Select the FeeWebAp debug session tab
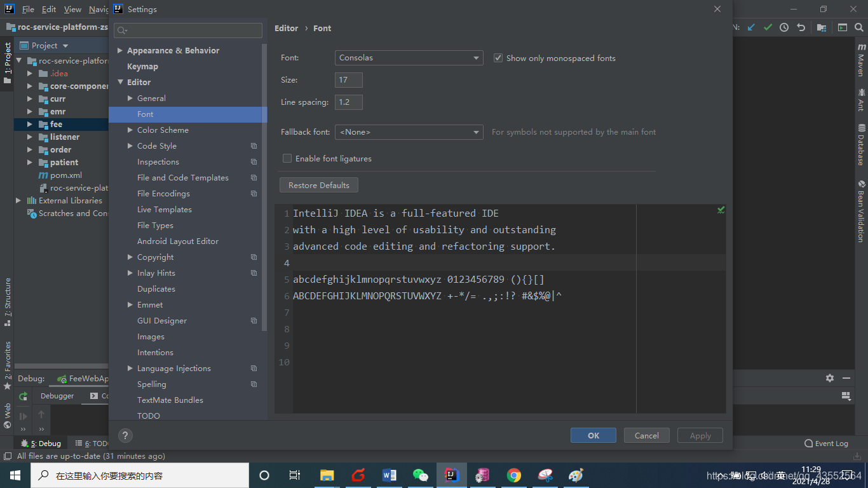This screenshot has width=868, height=488. pyautogui.click(x=83, y=379)
